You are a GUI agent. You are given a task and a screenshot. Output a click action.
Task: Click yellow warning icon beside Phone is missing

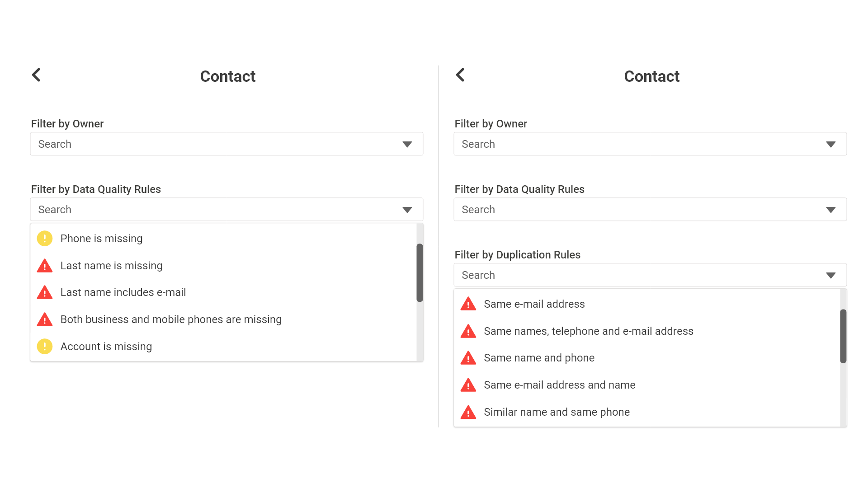(45, 239)
